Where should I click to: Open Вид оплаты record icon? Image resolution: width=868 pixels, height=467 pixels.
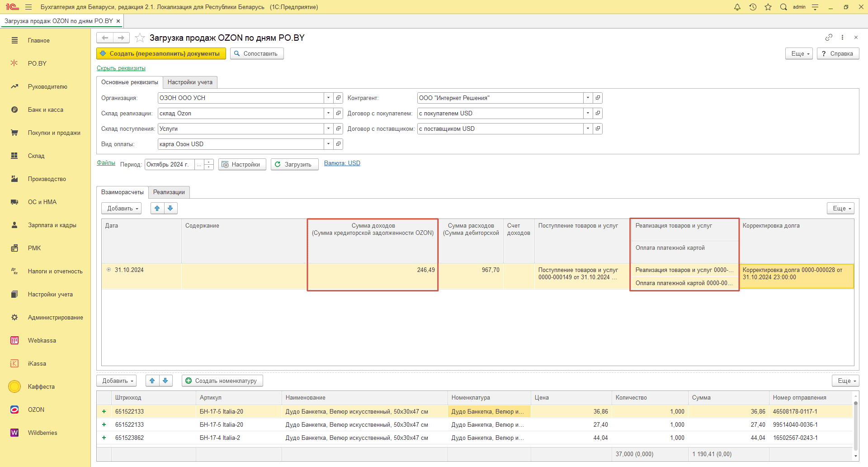[338, 144]
